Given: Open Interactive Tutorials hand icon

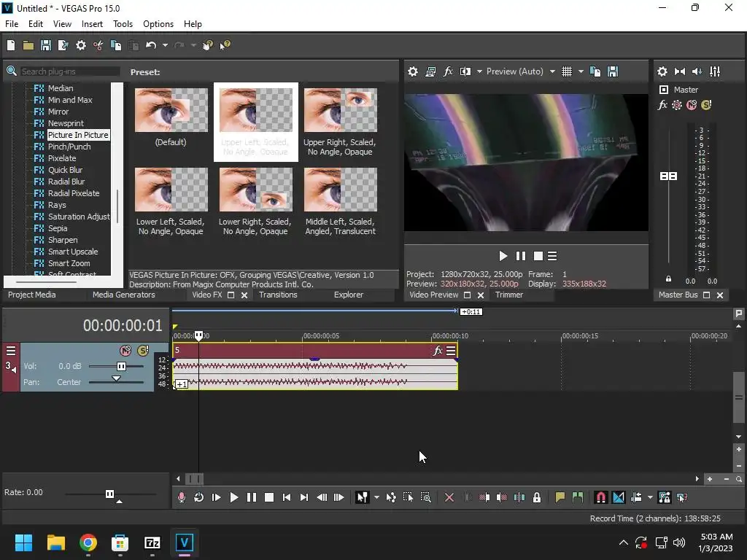Looking at the screenshot, I should click(207, 45).
